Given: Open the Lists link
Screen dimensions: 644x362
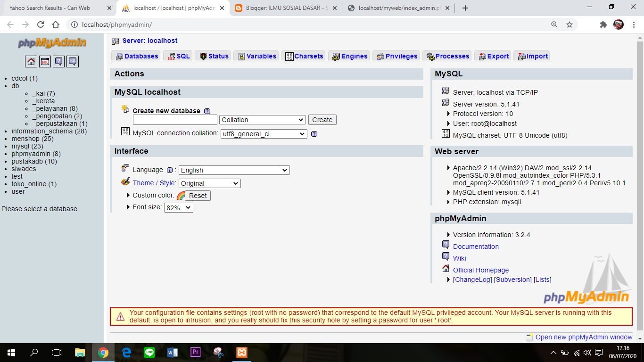Looking at the screenshot, I should (543, 280).
